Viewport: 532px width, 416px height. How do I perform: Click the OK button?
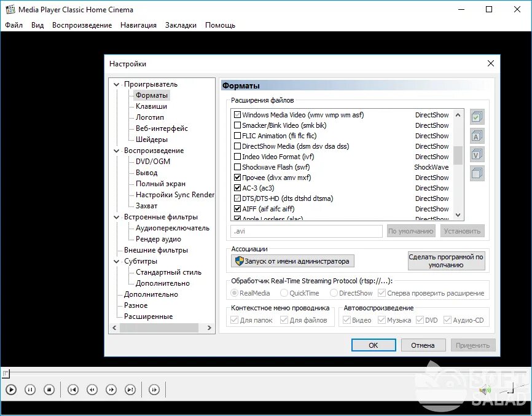(x=374, y=345)
